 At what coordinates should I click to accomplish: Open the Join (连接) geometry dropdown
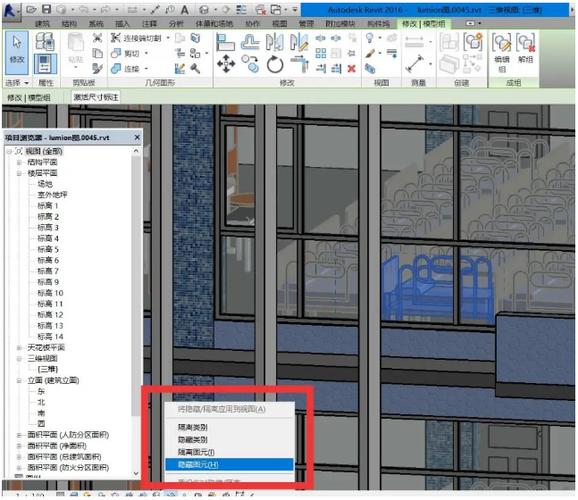click(x=146, y=69)
